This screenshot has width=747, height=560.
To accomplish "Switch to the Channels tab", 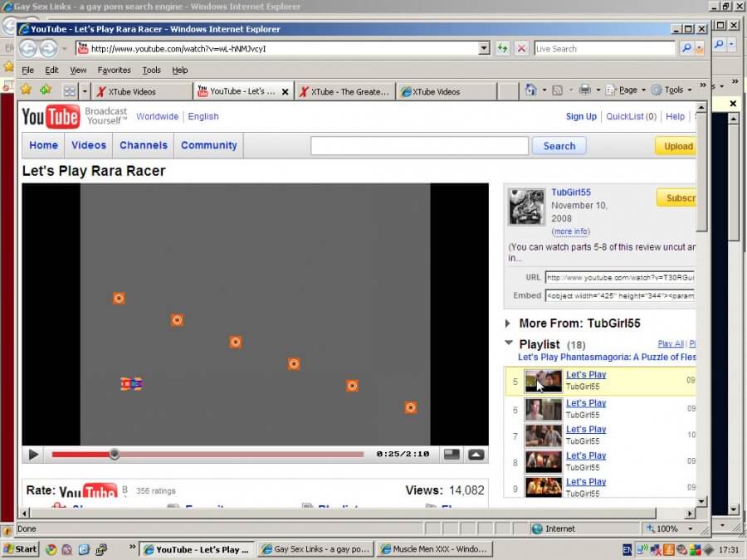I will click(144, 145).
